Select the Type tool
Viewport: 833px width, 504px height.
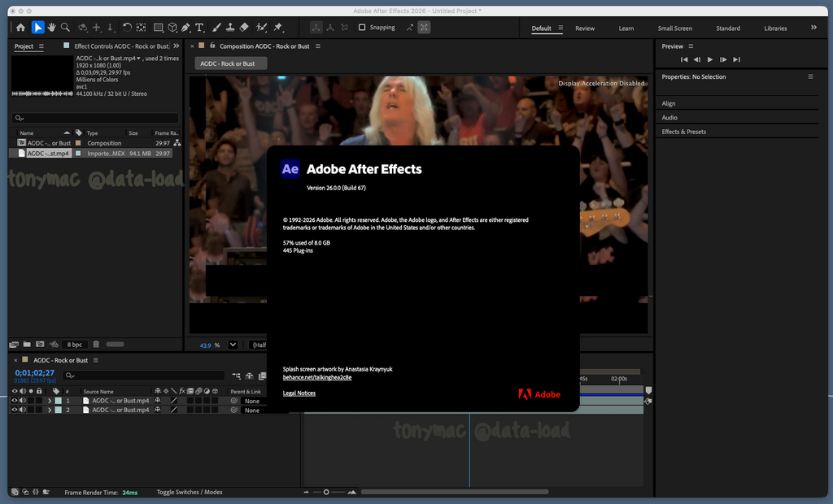pyautogui.click(x=199, y=27)
